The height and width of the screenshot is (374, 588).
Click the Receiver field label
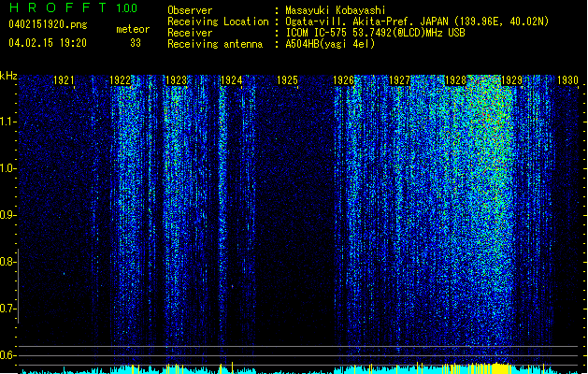click(190, 33)
